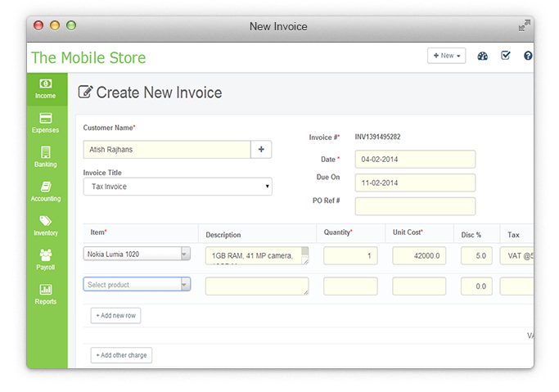Click the Date field 04-02-2014
The image size is (559, 392).
(415, 159)
